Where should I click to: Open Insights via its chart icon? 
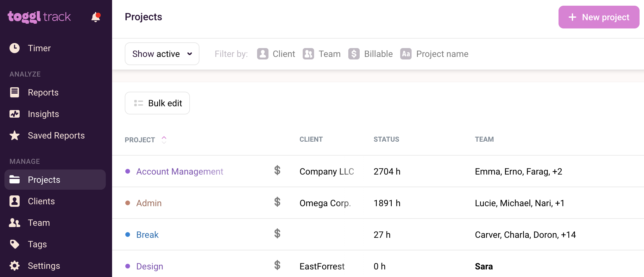pos(15,114)
